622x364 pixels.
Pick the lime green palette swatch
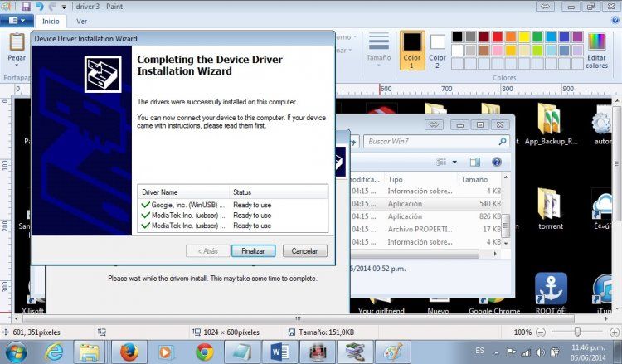537,50
